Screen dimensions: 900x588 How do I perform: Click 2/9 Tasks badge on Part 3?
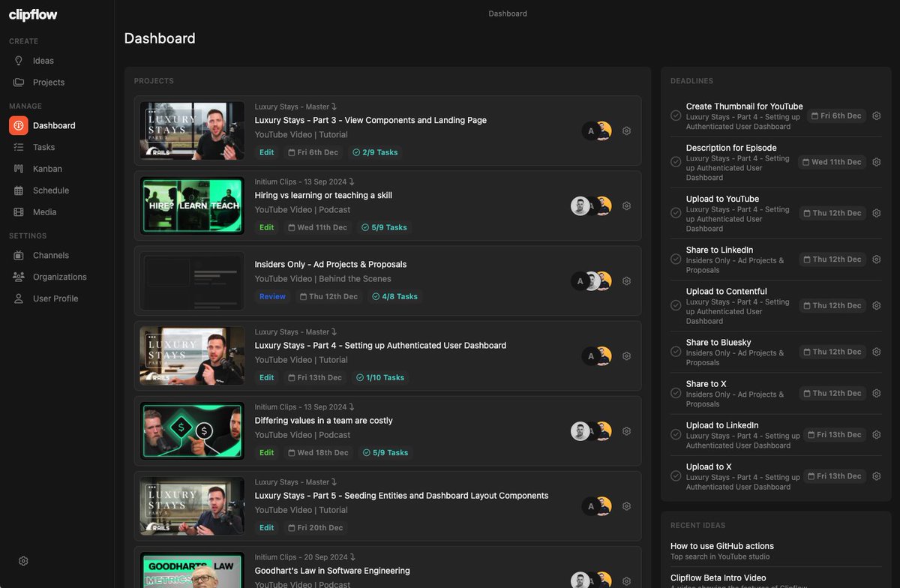[375, 152]
